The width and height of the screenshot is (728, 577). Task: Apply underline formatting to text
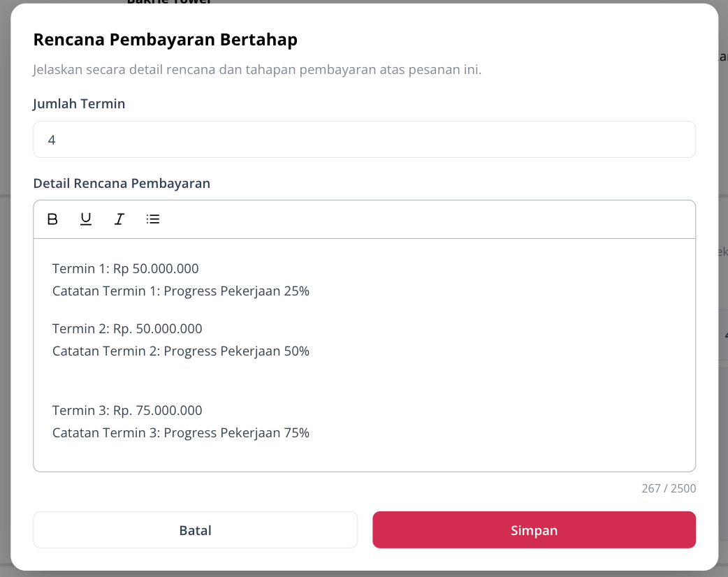(86, 219)
